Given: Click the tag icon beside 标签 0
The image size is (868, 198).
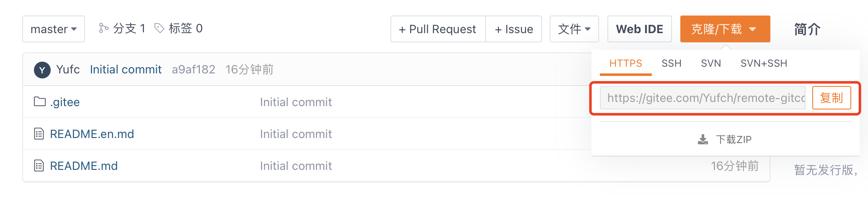Looking at the screenshot, I should pos(159,28).
